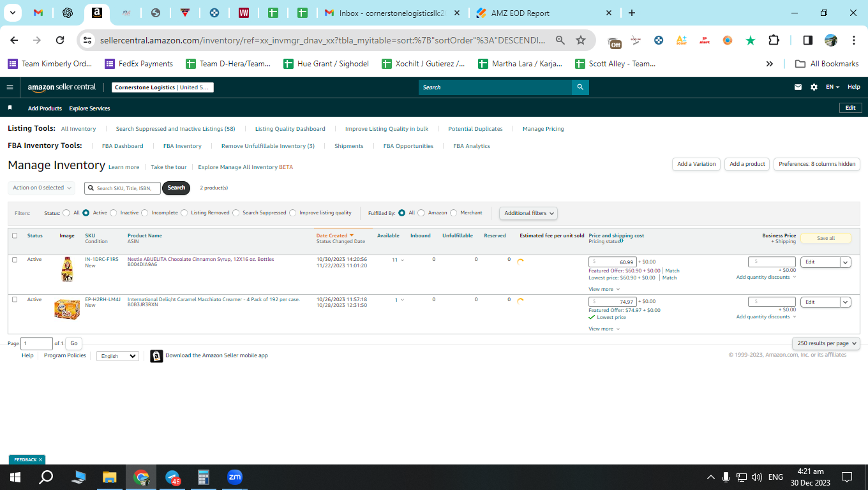Image resolution: width=868 pixels, height=490 pixels.
Task: Open Preferences: 8 columns hidden
Action: point(817,164)
